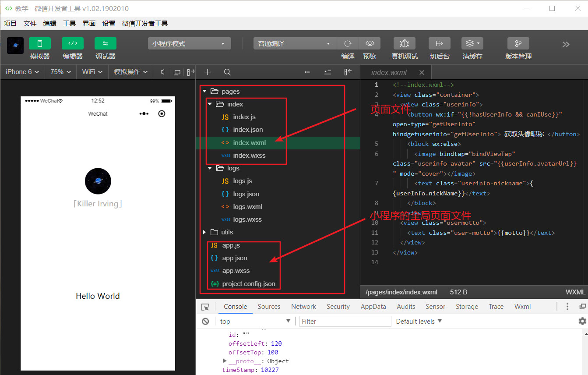Open the 75% zoom level dropdown
The height and width of the screenshot is (375, 588).
click(60, 72)
